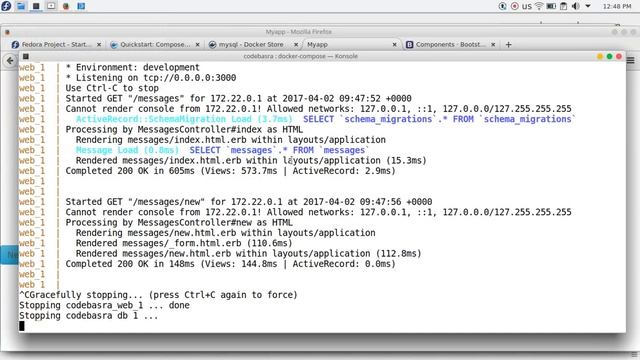Image resolution: width=640 pixels, height=360 pixels.
Task: Open the KDE Connect tray icon
Action: pyautogui.click(x=502, y=6)
